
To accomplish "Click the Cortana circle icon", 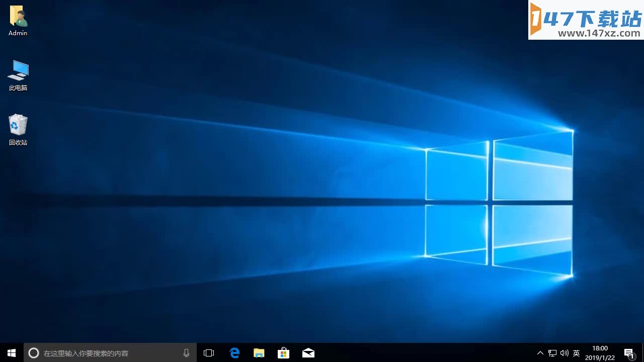I will pyautogui.click(x=34, y=353).
